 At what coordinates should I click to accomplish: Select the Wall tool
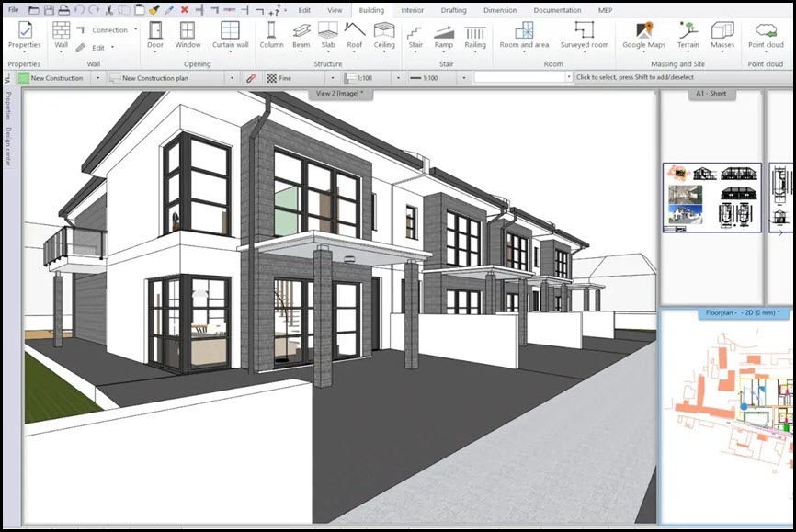(61, 36)
